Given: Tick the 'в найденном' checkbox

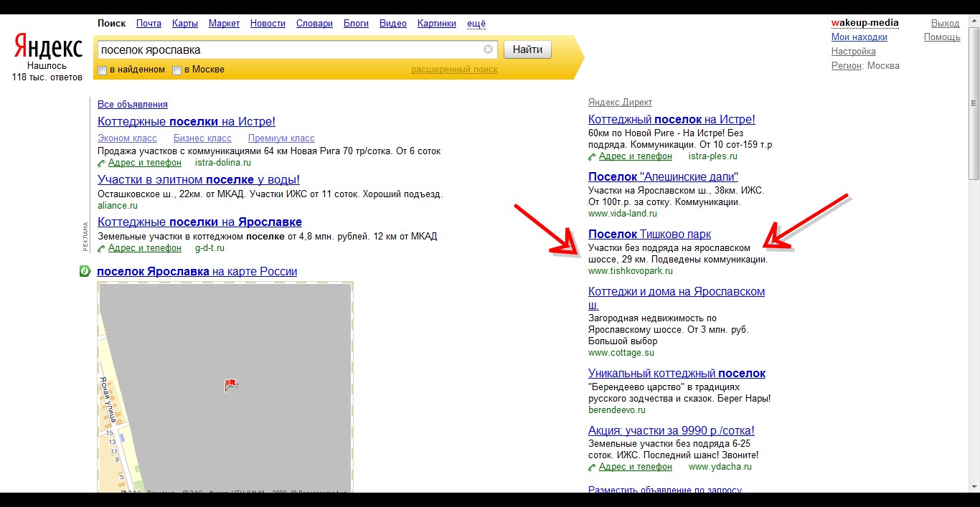Looking at the screenshot, I should click(x=103, y=70).
